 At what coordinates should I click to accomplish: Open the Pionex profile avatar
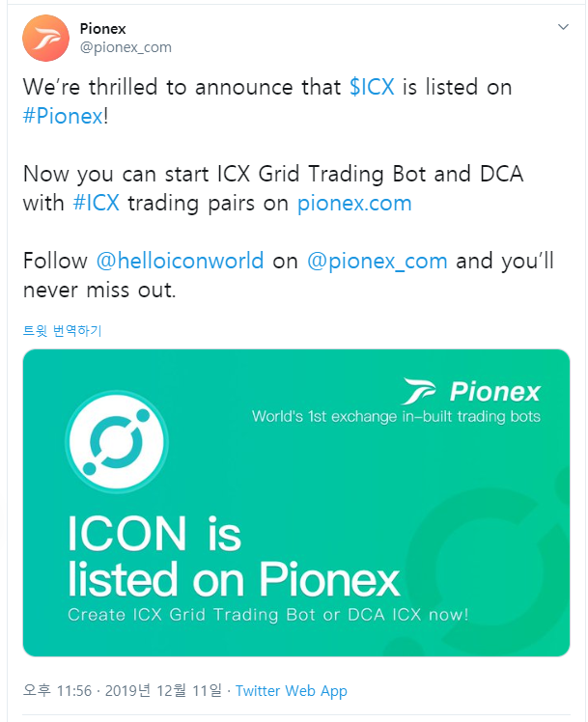[45, 39]
